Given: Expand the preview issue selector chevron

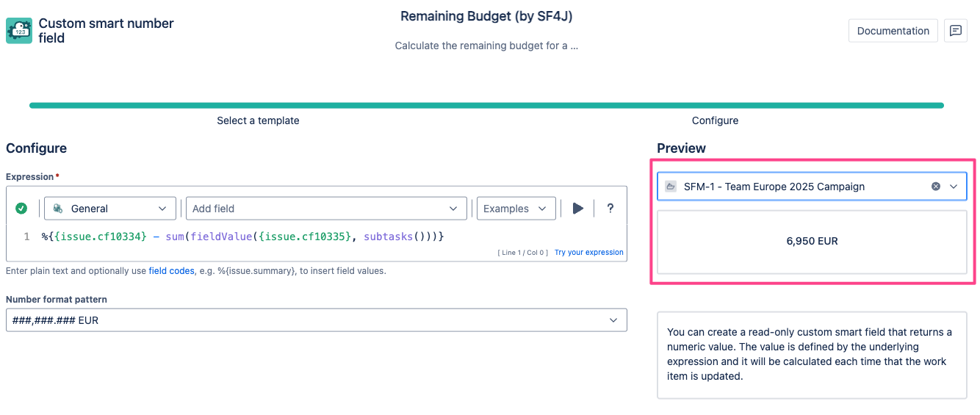Looking at the screenshot, I should click(954, 187).
